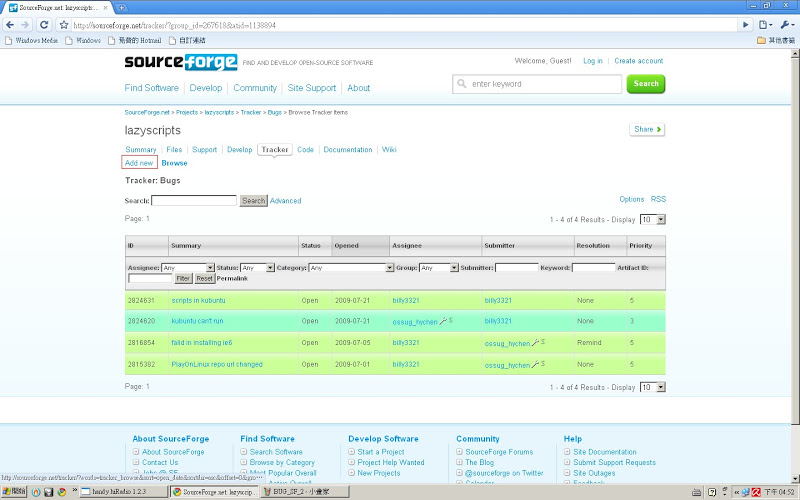The image size is (800, 500).
Task: Open the Advanced search link
Action: click(x=286, y=201)
